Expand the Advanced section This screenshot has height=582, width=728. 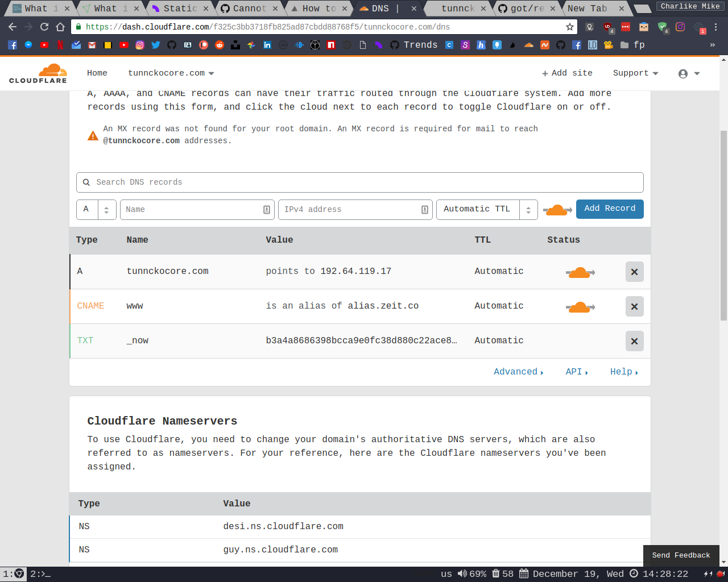tap(516, 371)
